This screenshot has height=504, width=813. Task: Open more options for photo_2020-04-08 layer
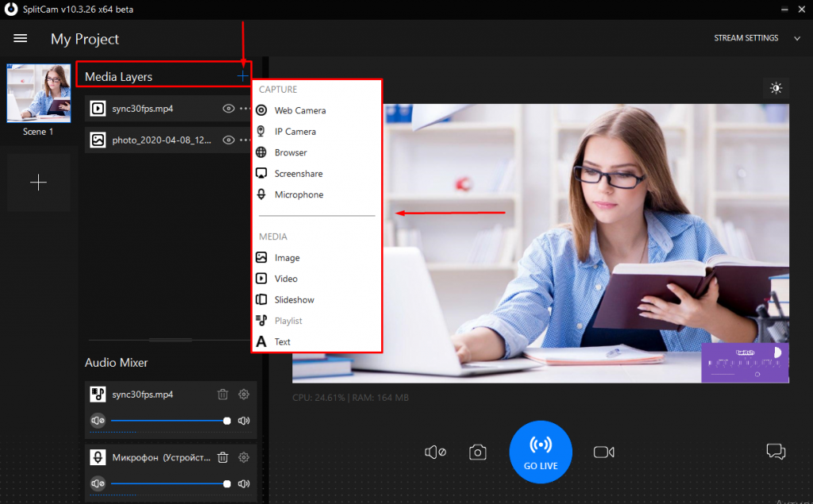pos(245,140)
